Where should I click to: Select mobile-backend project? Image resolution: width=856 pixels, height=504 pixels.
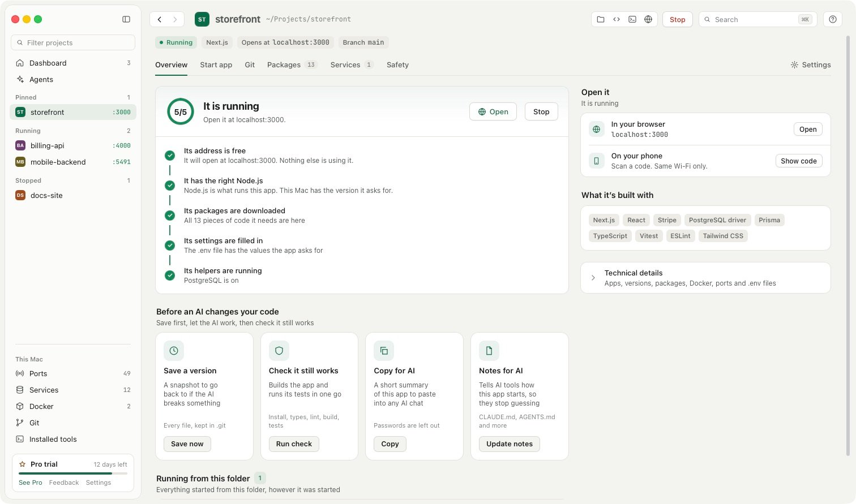click(x=73, y=162)
